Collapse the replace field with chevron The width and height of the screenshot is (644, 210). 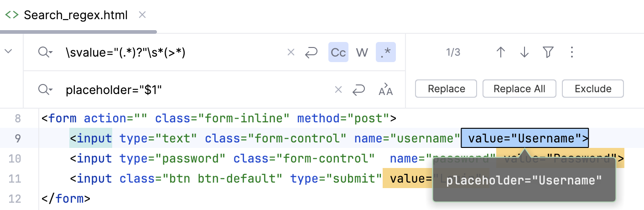tap(8, 51)
